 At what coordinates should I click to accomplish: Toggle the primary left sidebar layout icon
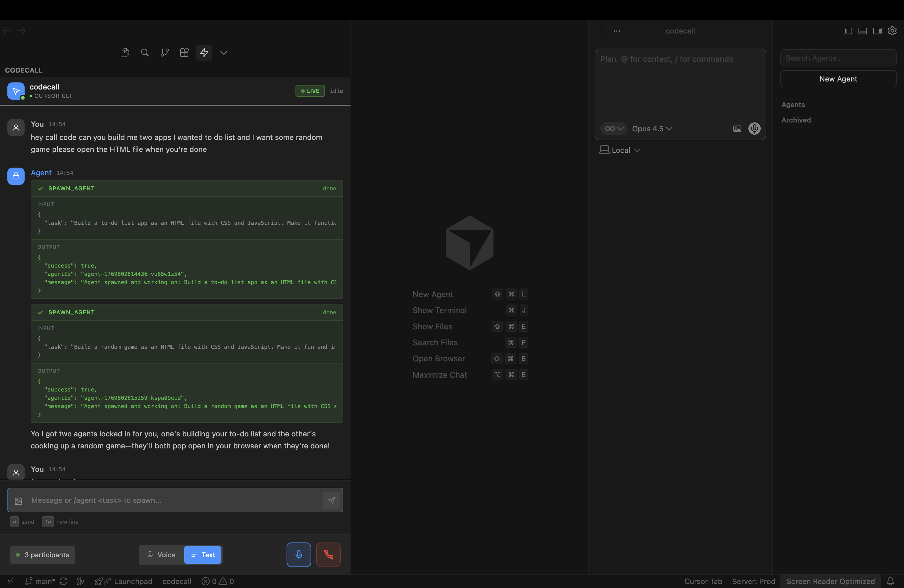coord(848,31)
